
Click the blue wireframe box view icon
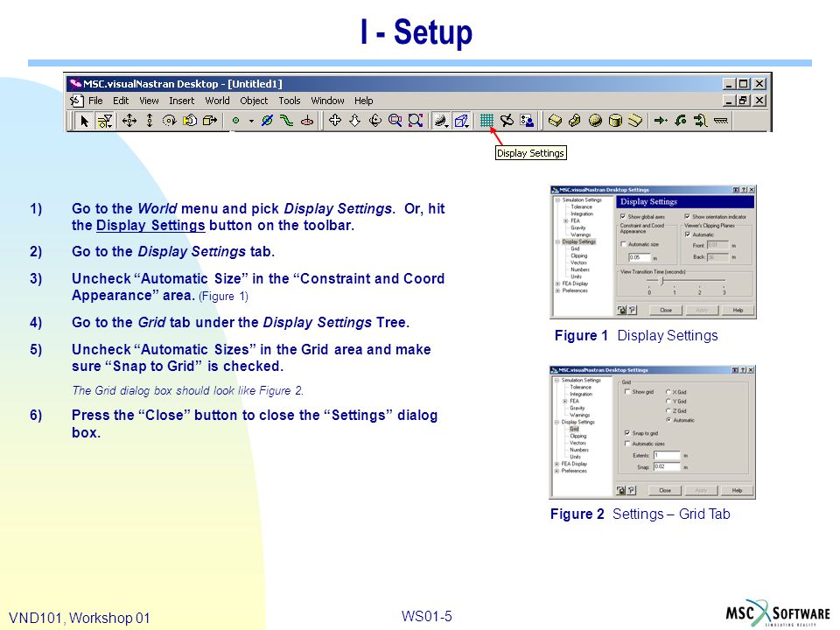461,121
